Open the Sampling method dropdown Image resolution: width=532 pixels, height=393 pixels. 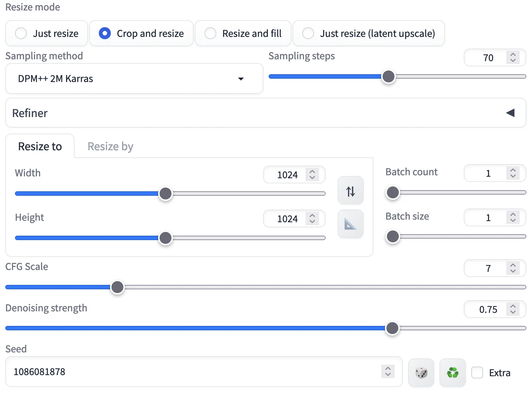pyautogui.click(x=134, y=78)
